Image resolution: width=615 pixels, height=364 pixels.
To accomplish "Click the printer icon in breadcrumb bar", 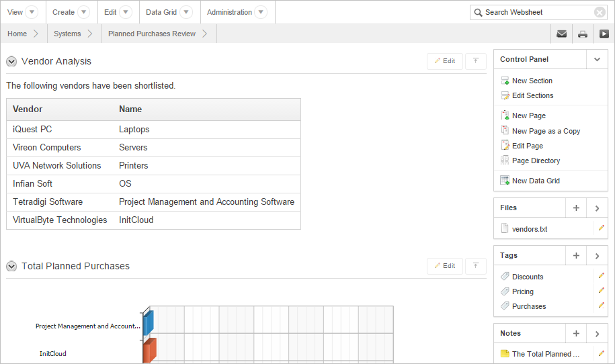I will pos(583,34).
